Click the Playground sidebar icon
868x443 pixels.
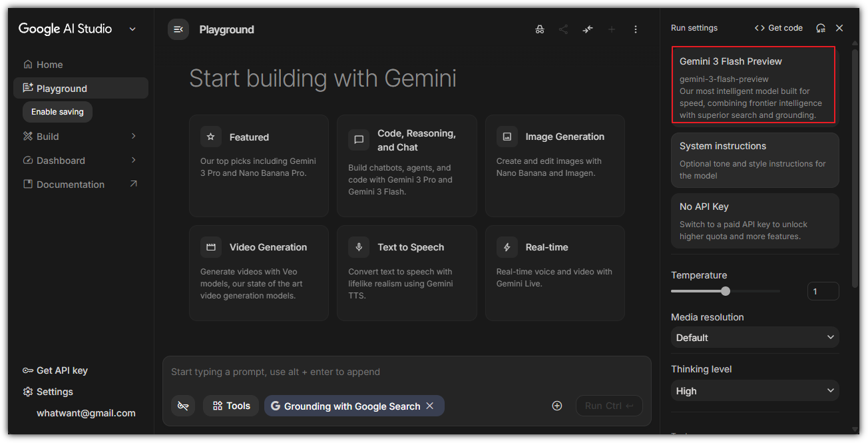[x=28, y=88]
